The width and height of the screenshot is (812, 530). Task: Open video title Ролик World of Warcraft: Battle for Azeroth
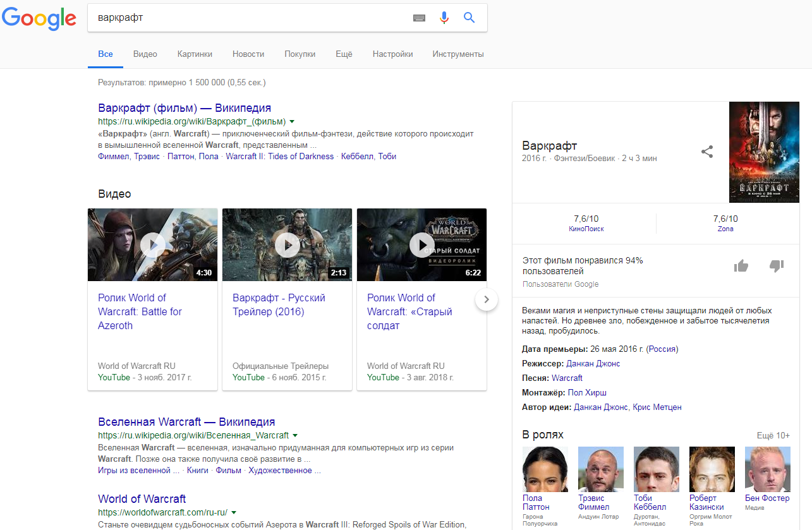(x=140, y=311)
